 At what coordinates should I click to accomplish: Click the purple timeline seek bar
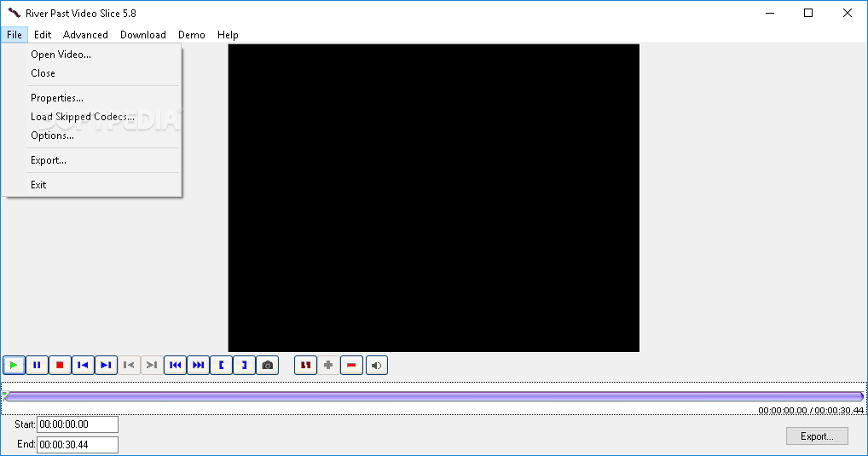pos(434,396)
